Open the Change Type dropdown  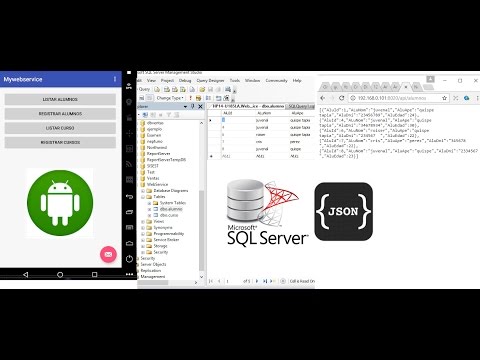pos(170,98)
